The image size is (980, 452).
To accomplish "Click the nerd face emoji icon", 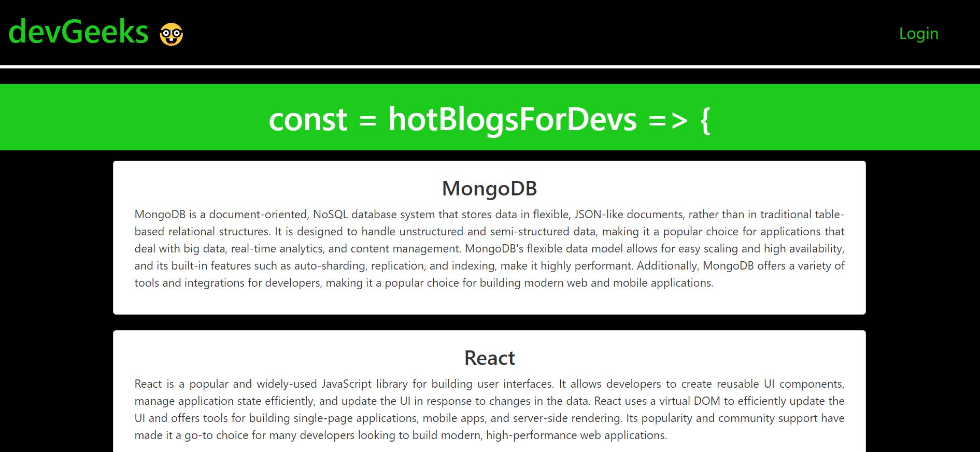I will click(171, 34).
